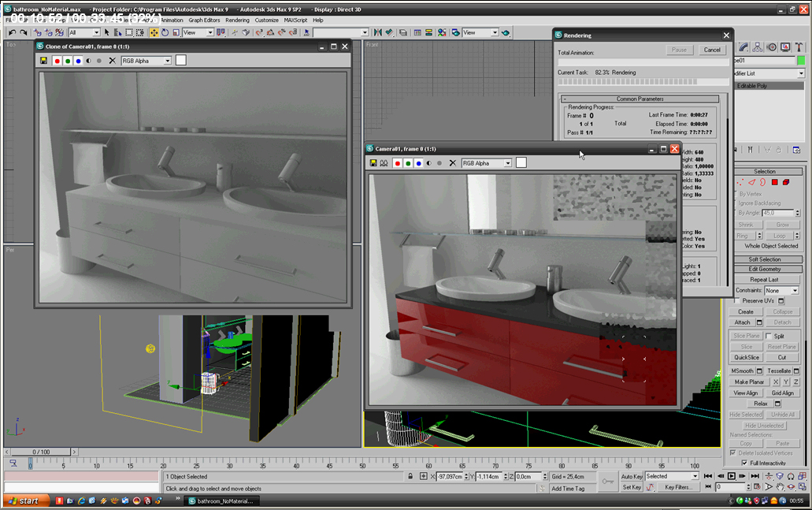
Task: Open the Rendering menu
Action: [x=237, y=20]
